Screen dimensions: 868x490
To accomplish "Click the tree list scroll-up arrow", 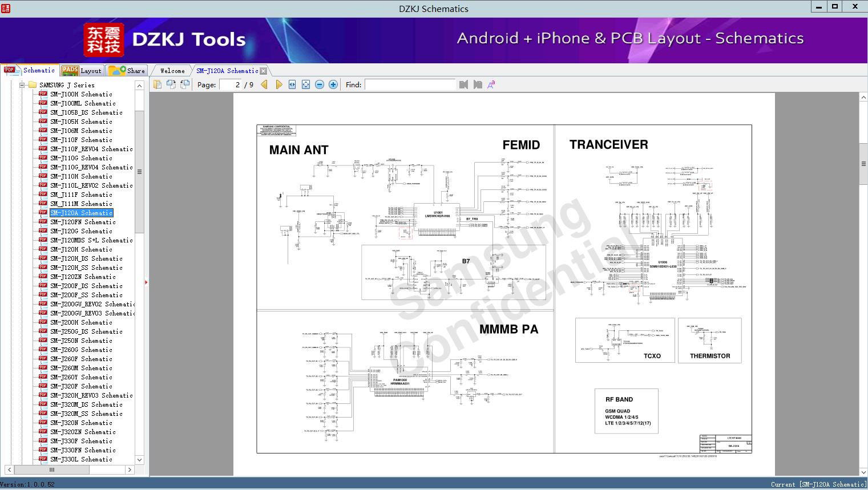I will point(139,86).
